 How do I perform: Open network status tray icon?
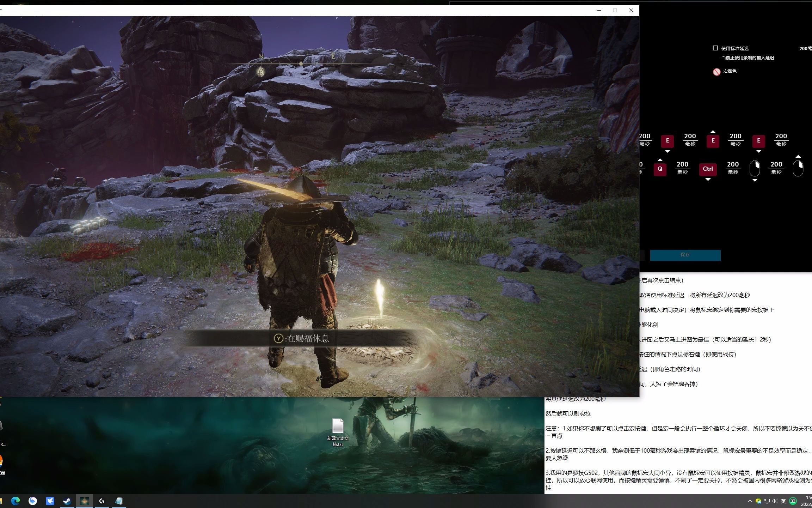coord(767,501)
